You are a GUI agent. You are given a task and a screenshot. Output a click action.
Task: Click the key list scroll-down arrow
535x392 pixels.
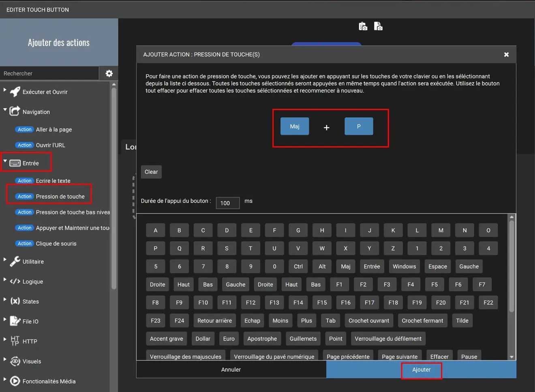click(x=512, y=357)
